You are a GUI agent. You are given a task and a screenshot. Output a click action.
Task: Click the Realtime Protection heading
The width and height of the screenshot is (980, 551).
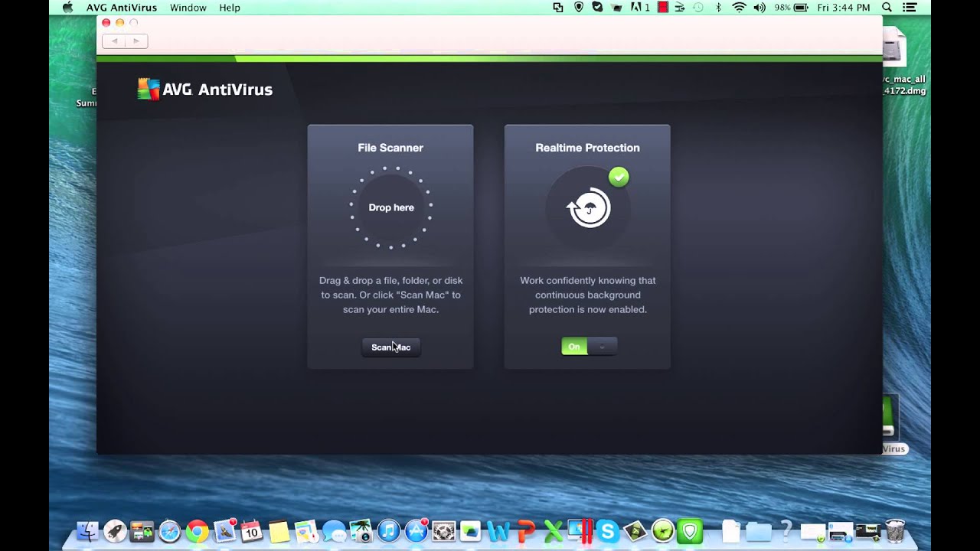click(587, 148)
